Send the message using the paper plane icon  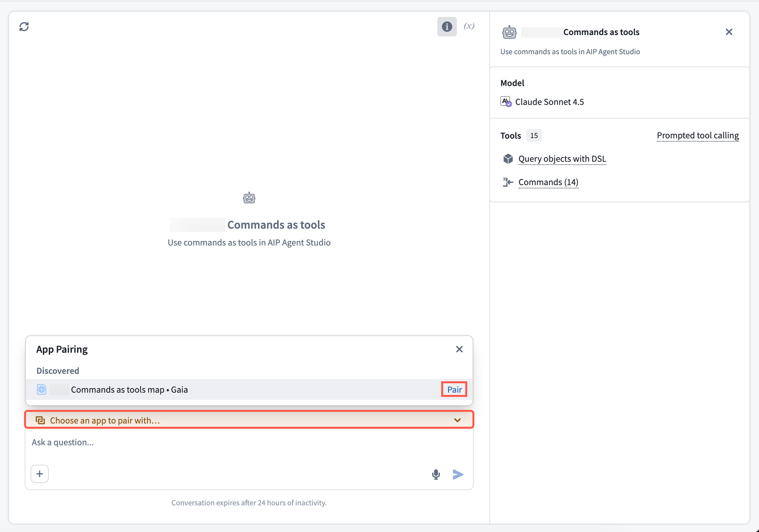point(458,475)
